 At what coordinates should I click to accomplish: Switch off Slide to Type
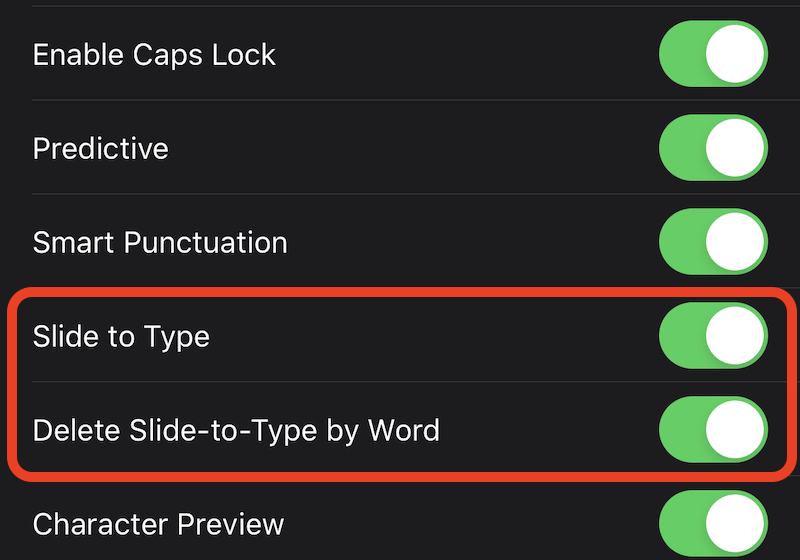point(713,336)
